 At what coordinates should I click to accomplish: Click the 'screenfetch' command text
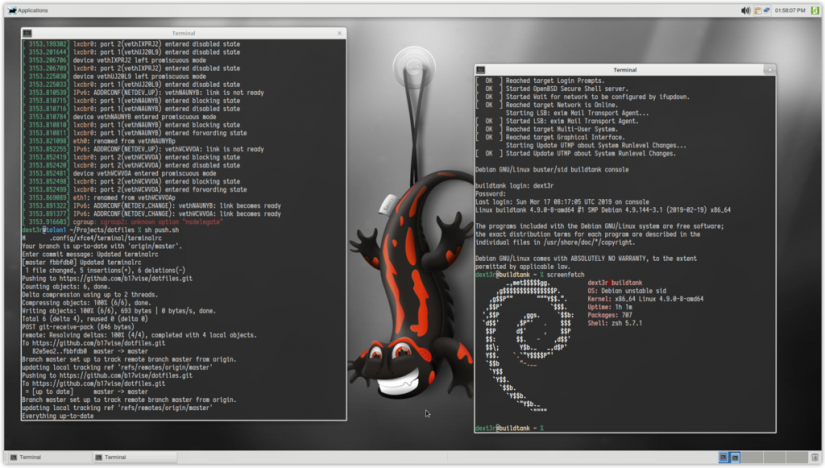coord(565,275)
